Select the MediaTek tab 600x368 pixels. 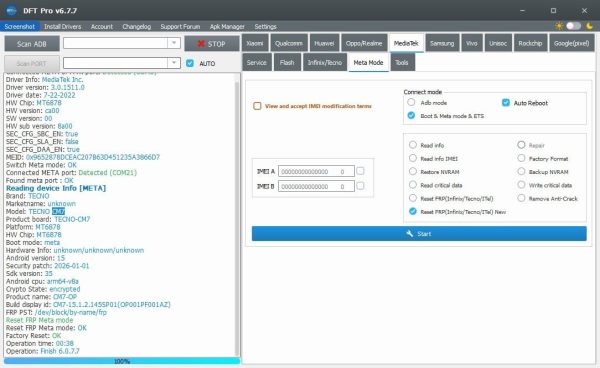(x=406, y=43)
